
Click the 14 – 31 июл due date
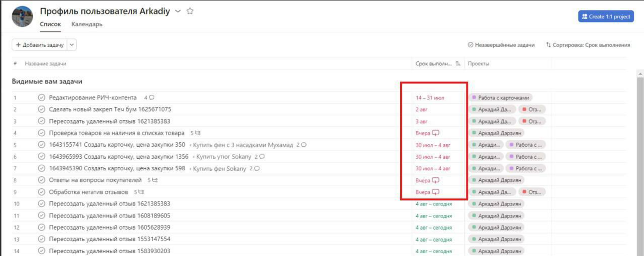point(430,98)
